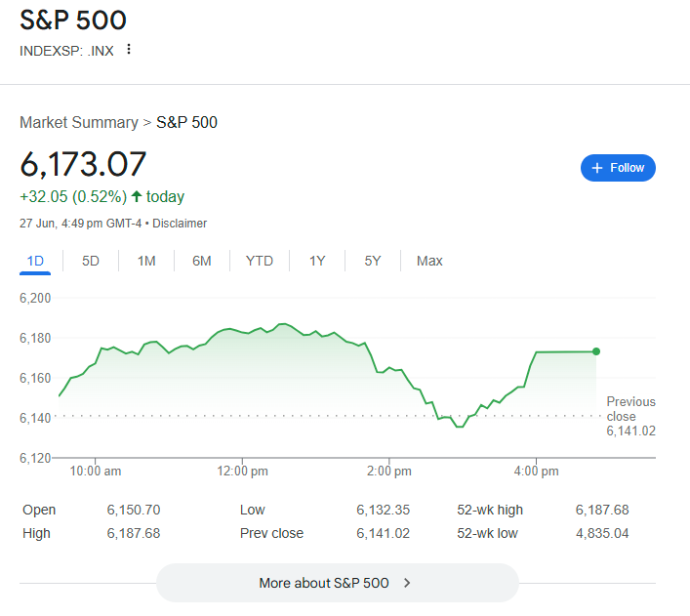
Task: Select the 1D time range tab
Action: (35, 261)
